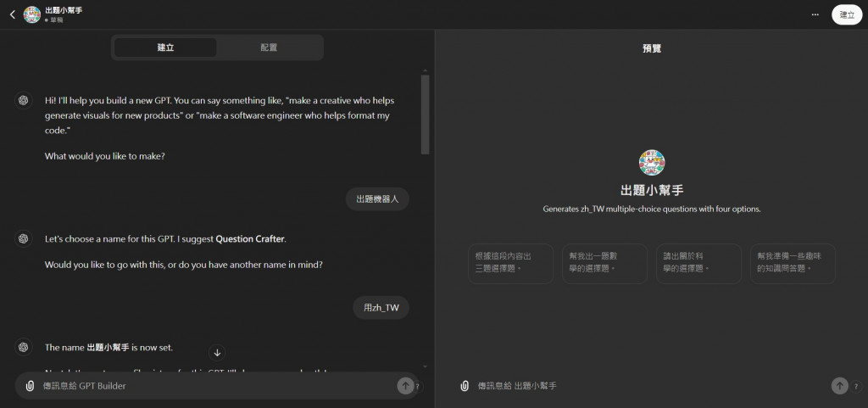This screenshot has height=408, width=868.
Task: Click the text What would you like to make?
Action: coord(105,156)
